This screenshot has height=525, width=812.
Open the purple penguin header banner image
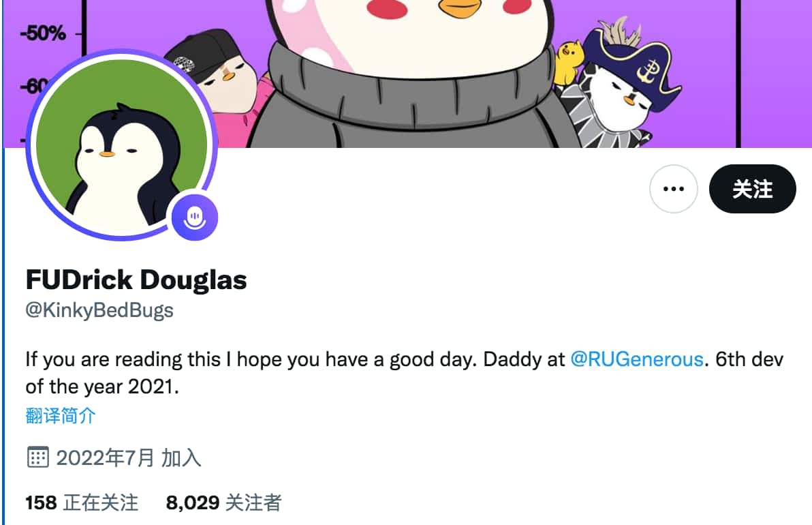pos(406,74)
